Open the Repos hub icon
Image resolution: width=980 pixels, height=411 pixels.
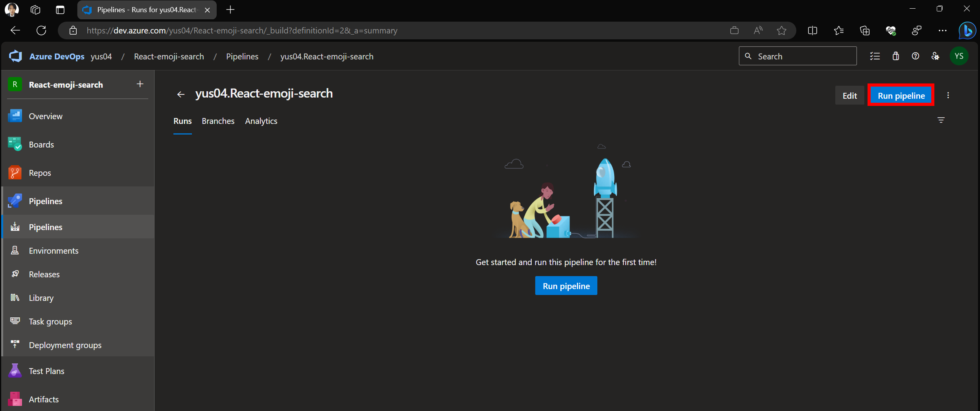click(15, 173)
